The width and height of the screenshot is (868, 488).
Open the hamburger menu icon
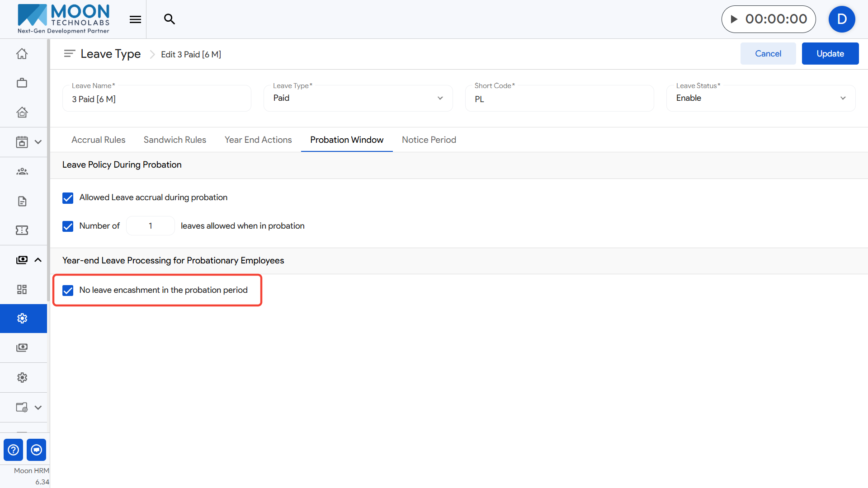tap(135, 19)
